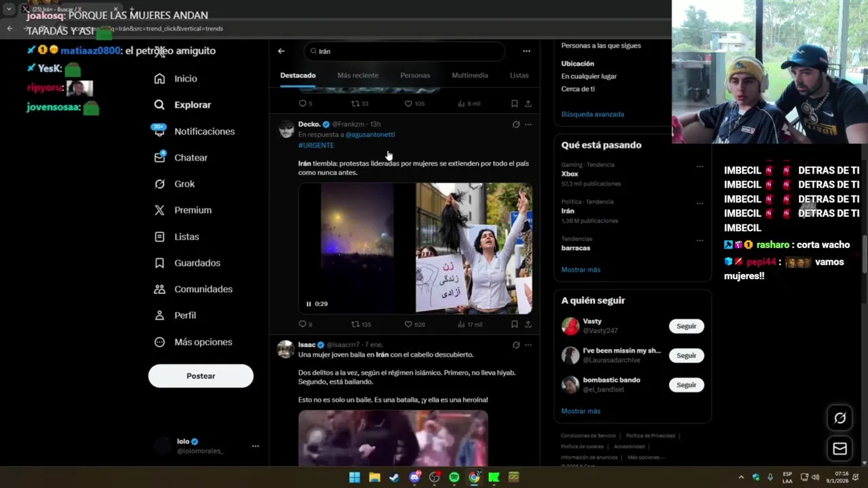
Task: Follow bombastic bando account
Action: click(686, 385)
